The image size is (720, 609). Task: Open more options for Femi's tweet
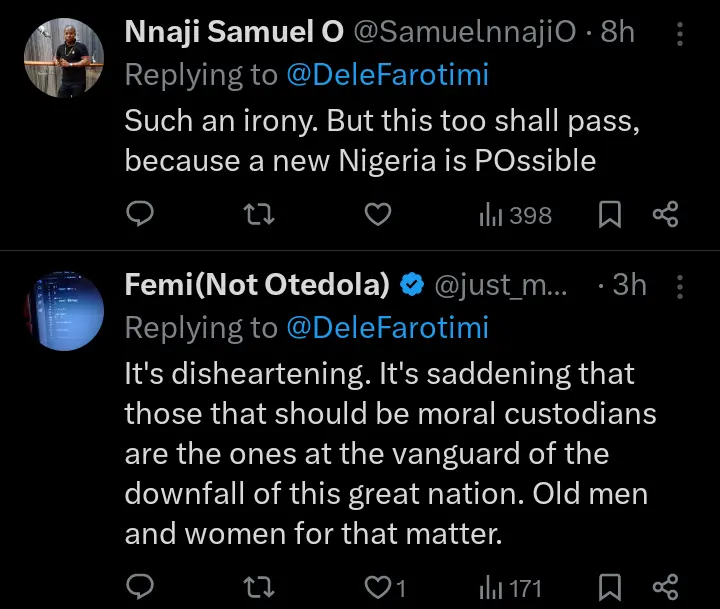pos(681,287)
